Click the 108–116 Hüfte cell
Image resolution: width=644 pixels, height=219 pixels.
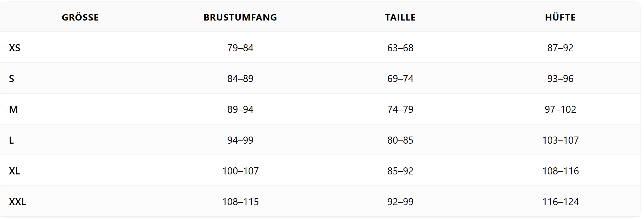560,171
